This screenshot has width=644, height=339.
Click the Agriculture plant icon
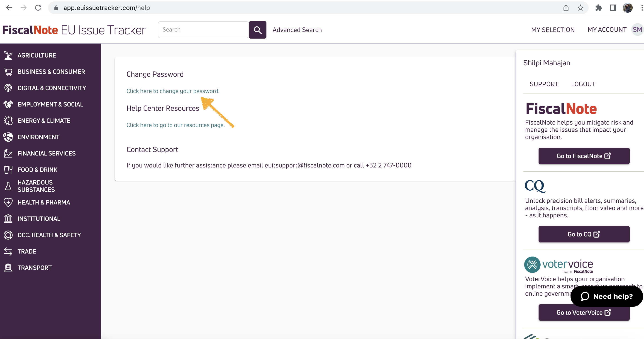coord(8,55)
